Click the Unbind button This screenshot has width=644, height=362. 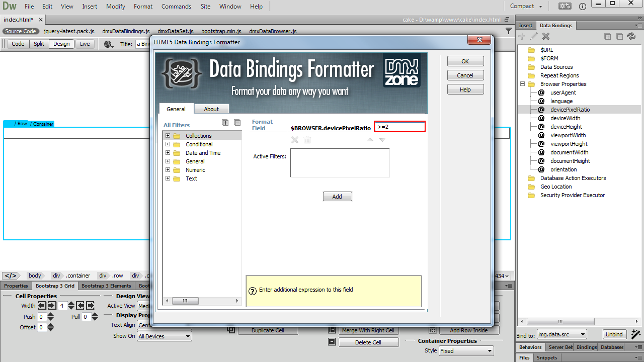[x=614, y=334]
